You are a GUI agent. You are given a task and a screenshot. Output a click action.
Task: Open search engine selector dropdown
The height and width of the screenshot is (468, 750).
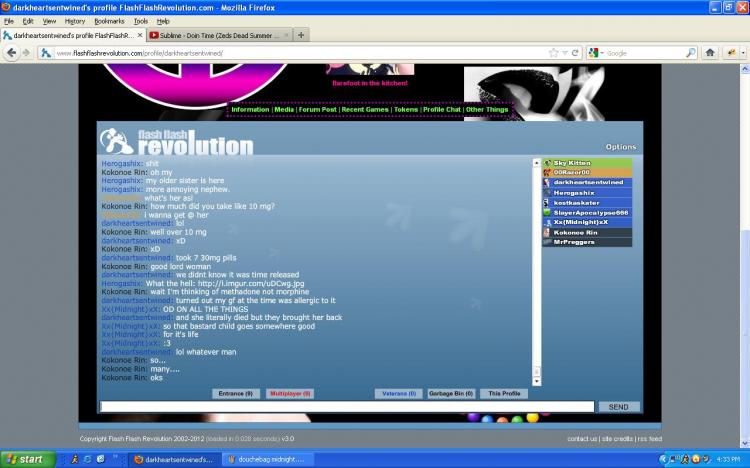pos(596,52)
